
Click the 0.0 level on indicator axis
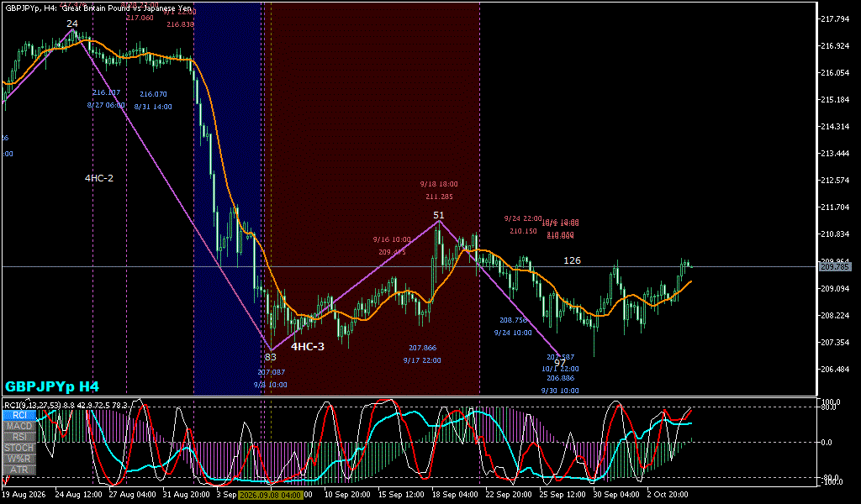point(827,443)
